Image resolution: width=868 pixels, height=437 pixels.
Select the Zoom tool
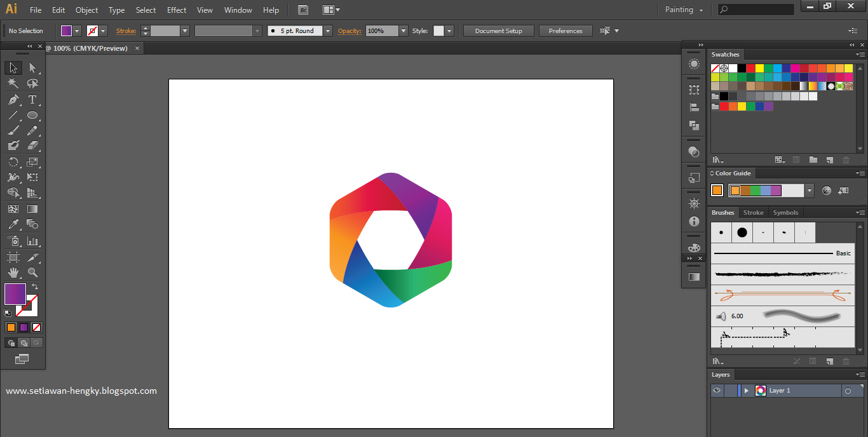(32, 272)
